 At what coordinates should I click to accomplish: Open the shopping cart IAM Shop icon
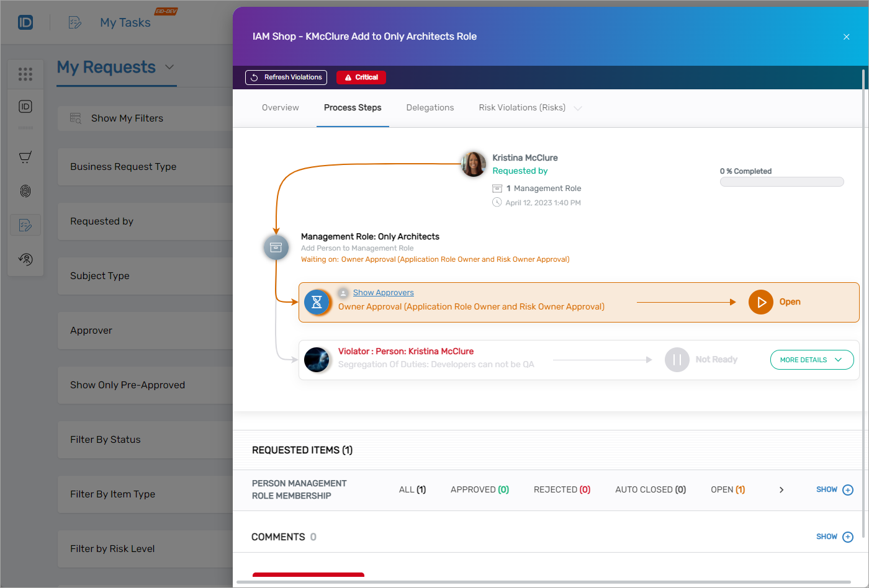click(25, 157)
